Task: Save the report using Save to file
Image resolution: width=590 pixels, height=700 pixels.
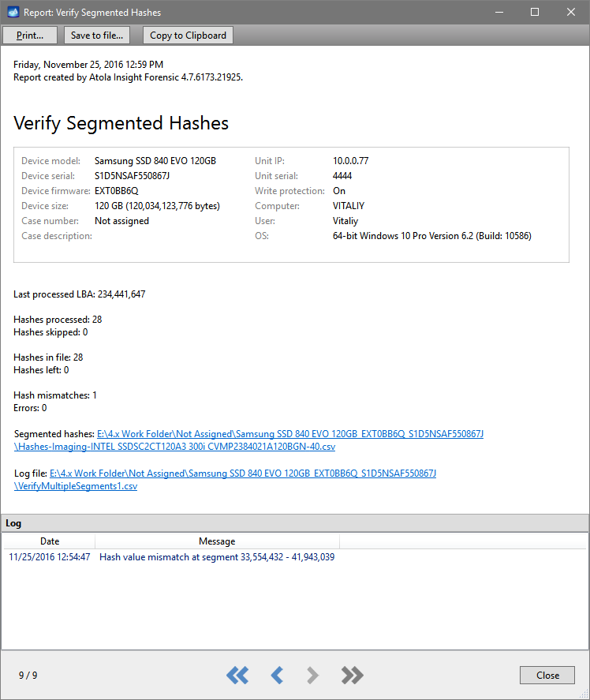Action: [x=96, y=35]
